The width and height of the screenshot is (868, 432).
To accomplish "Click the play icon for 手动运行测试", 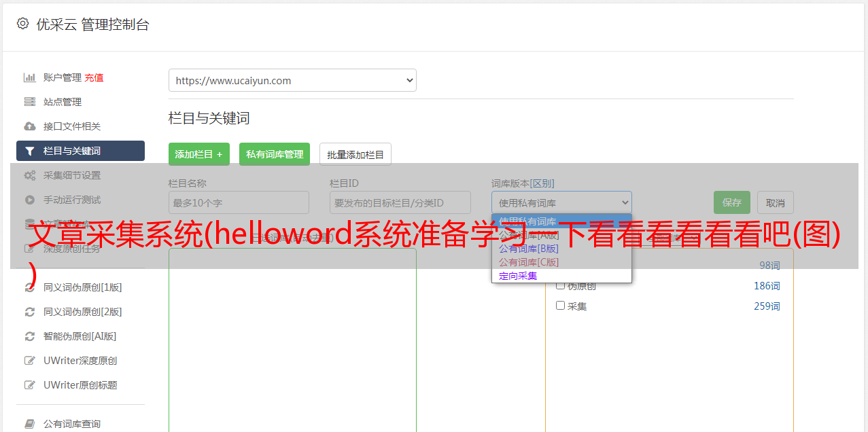I will coord(29,200).
